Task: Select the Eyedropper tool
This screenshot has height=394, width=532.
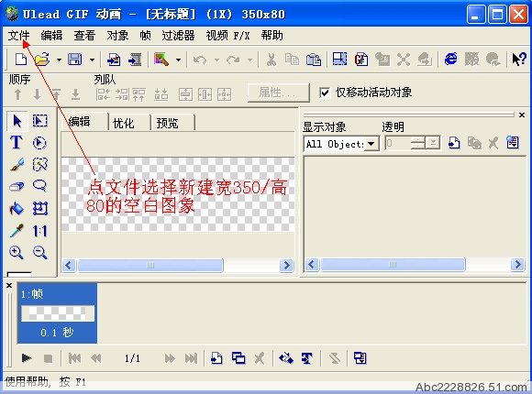Action: pyautogui.click(x=17, y=231)
